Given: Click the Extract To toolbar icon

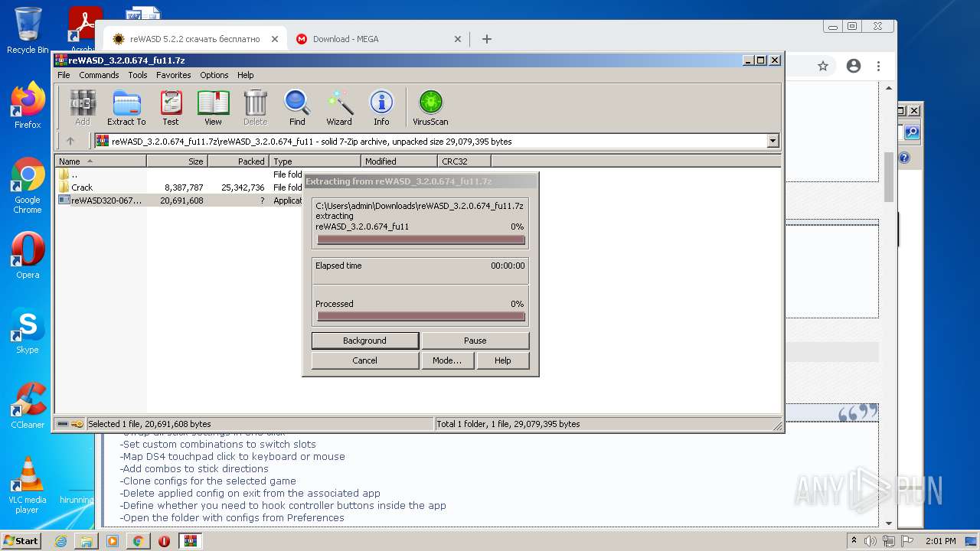Looking at the screenshot, I should pos(126,107).
